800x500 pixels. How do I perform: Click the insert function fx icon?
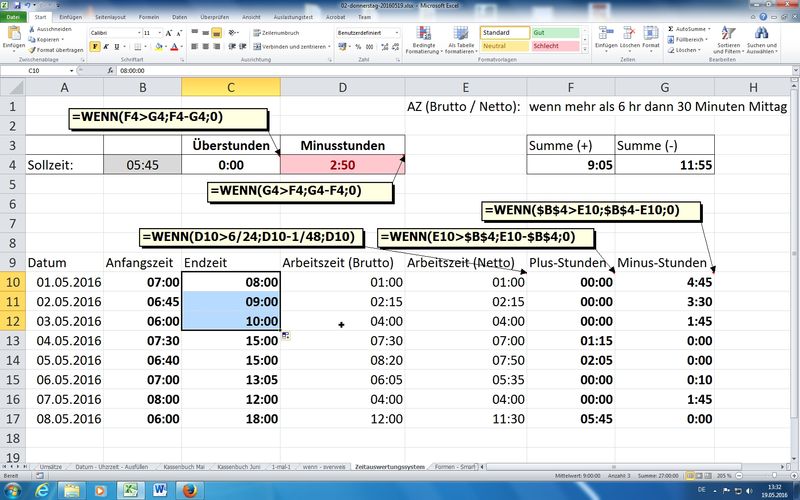tap(108, 71)
